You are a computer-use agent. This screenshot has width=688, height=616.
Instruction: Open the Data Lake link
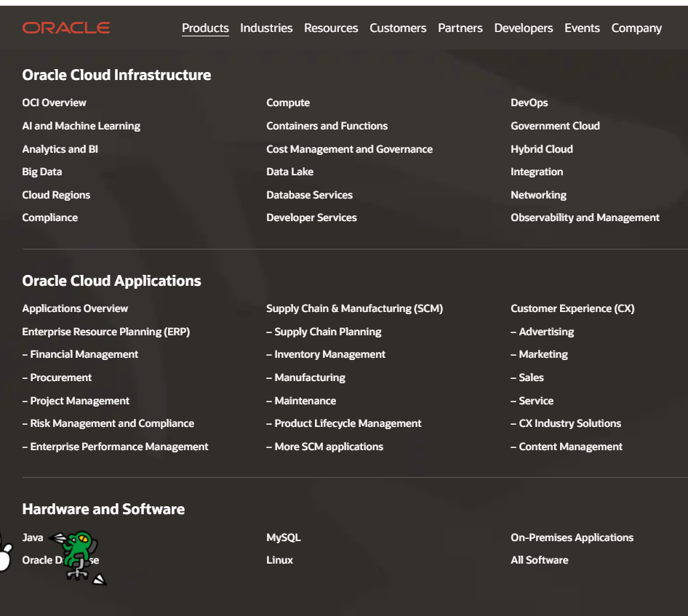[x=290, y=172]
